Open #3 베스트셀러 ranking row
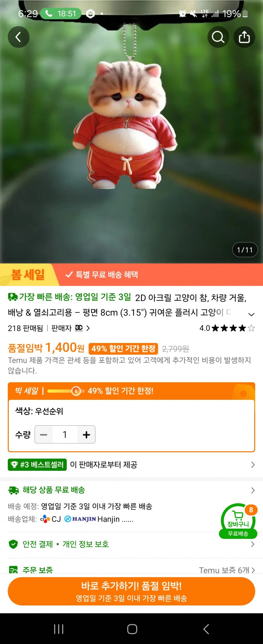The height and width of the screenshot is (644, 263). 131,464
